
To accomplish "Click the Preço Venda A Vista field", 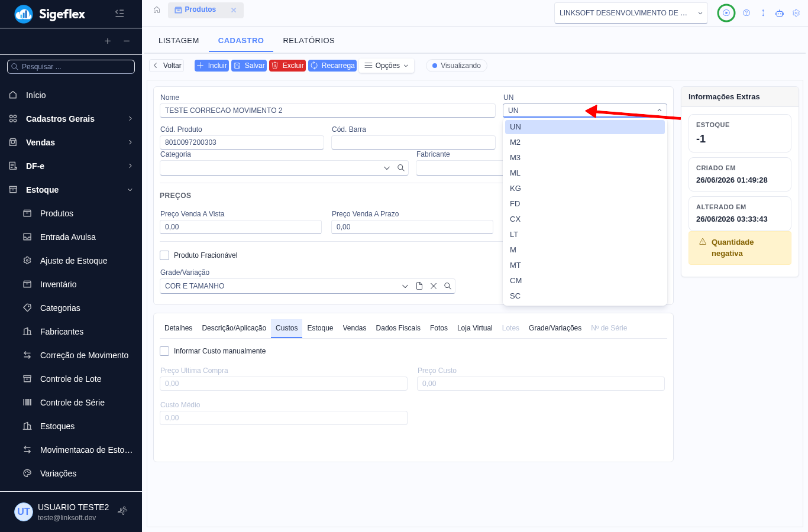I will pyautogui.click(x=241, y=227).
